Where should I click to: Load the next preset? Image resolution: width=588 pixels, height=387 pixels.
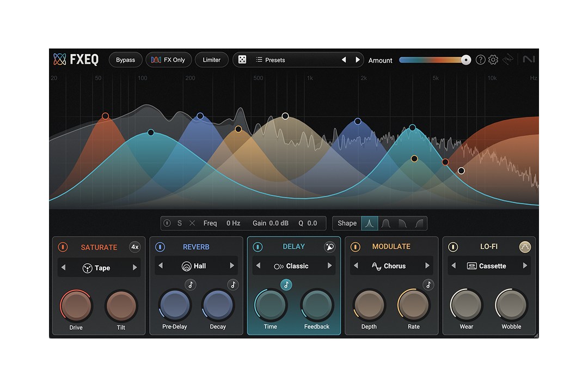(357, 59)
